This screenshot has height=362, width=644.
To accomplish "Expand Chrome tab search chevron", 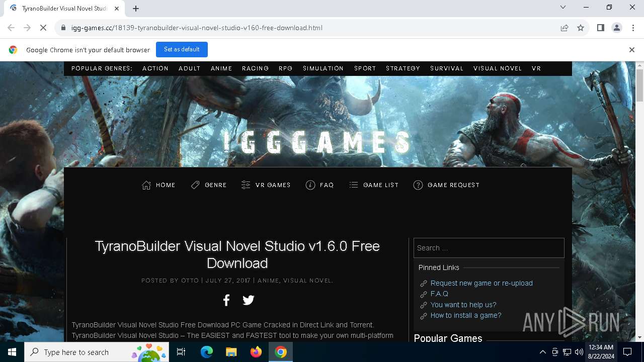I will [x=563, y=7].
